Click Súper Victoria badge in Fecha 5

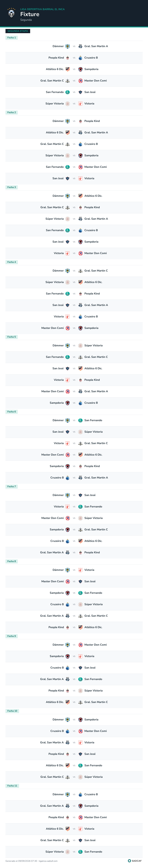[x=80, y=345]
